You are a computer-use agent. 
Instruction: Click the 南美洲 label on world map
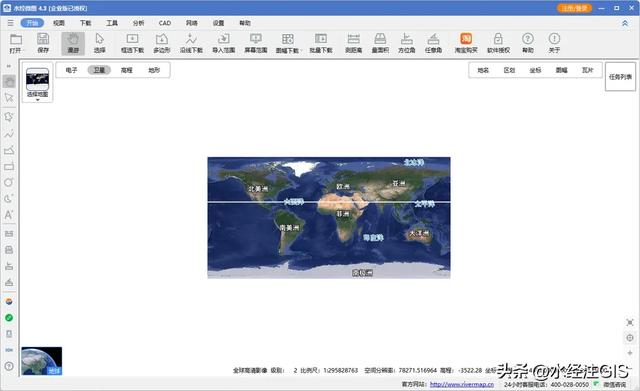[289, 228]
